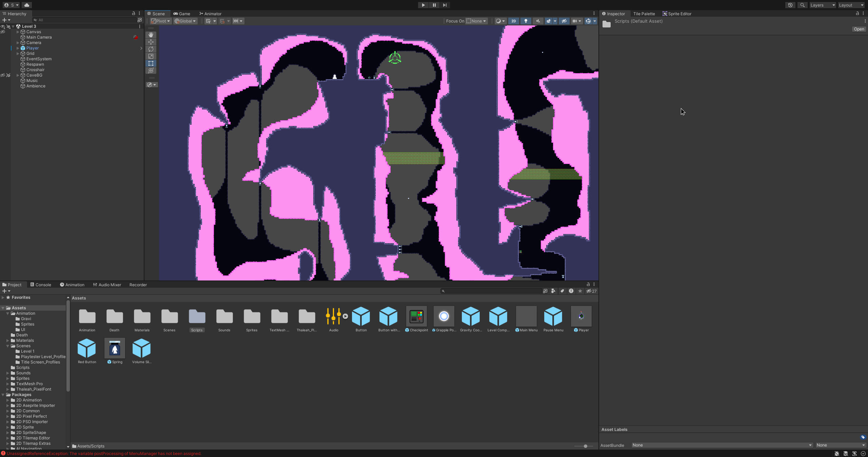Open the cloud services icon
This screenshot has width=868, height=457.
point(27,5)
